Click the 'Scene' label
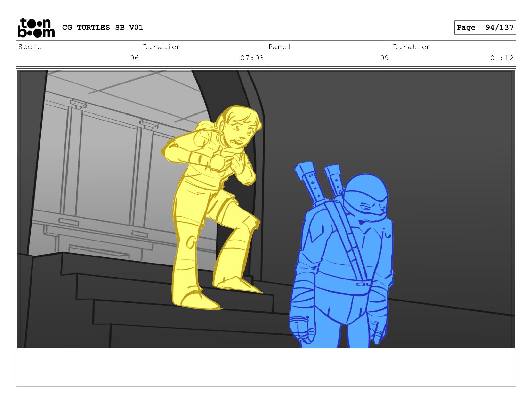The height and width of the screenshot is (411, 532). (30, 47)
